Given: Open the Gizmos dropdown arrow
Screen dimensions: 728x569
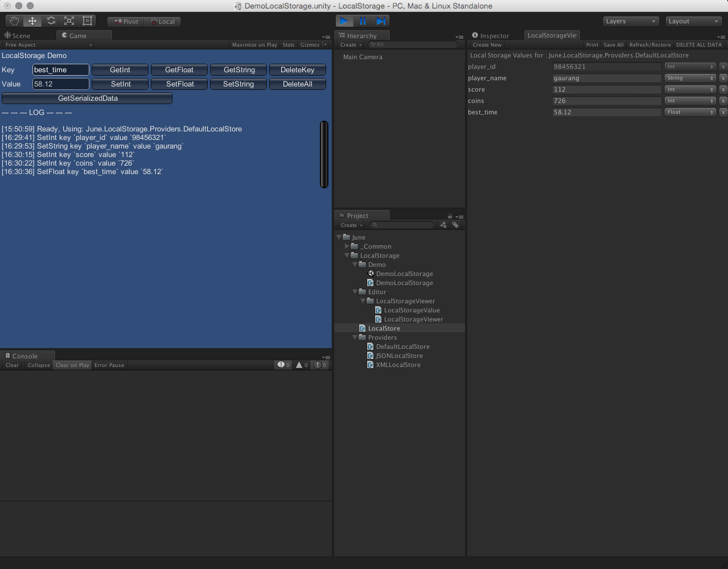Looking at the screenshot, I should pos(325,45).
